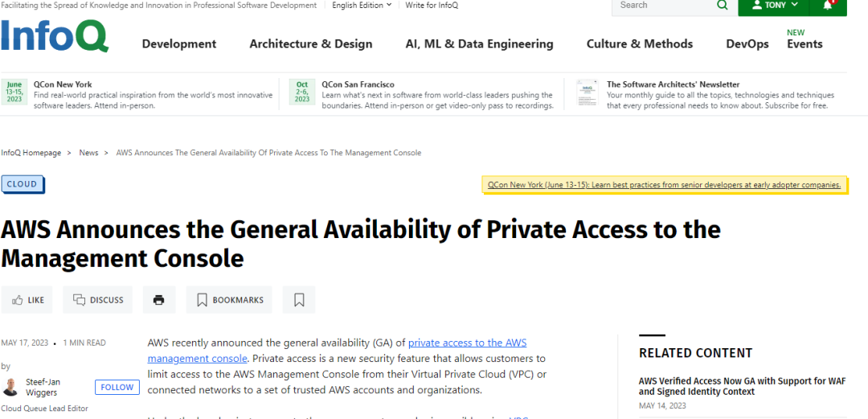Click Steef-Jan Wiggers author photo
Image resolution: width=868 pixels, height=419 pixels.
tap(10, 387)
